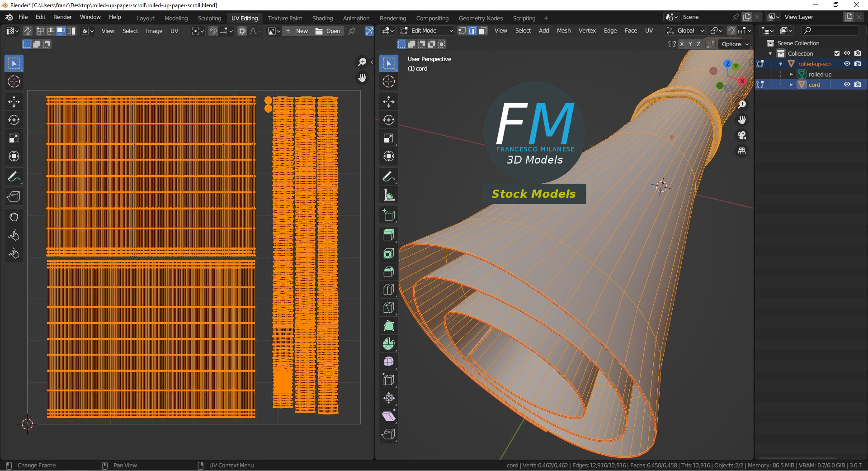
Task: Open the Edit Mode dropdown
Action: click(427, 31)
